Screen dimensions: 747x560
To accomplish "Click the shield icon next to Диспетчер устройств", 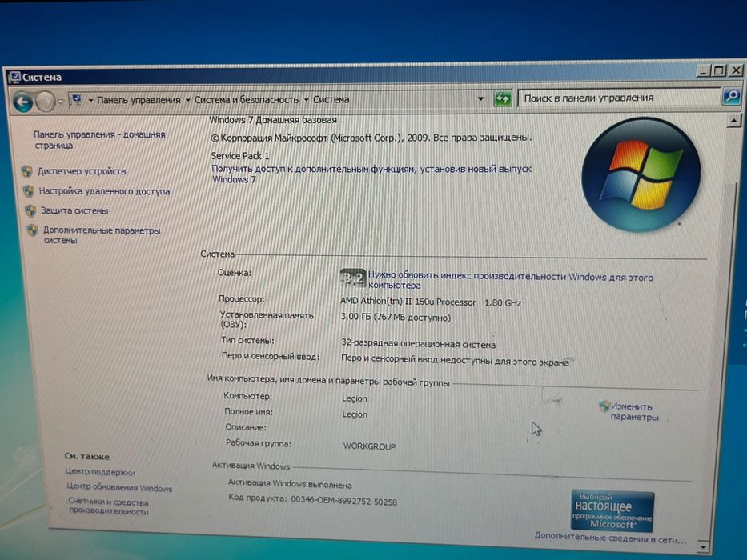I will click(27, 171).
